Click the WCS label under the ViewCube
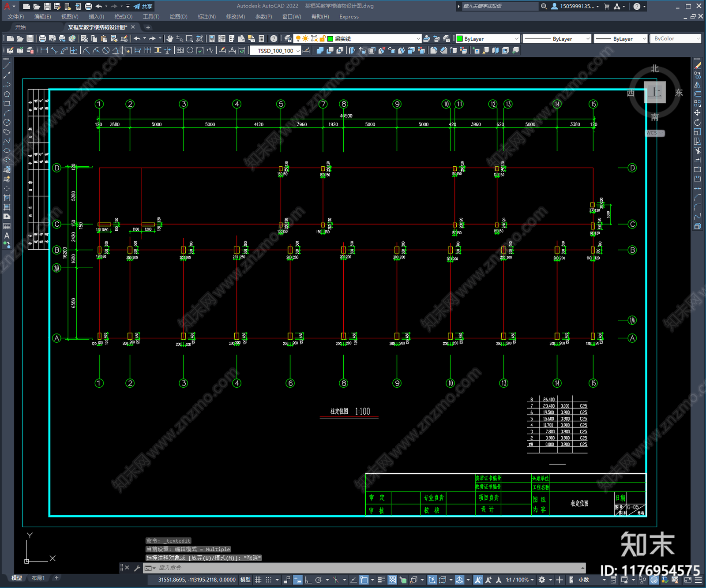 tap(655, 133)
